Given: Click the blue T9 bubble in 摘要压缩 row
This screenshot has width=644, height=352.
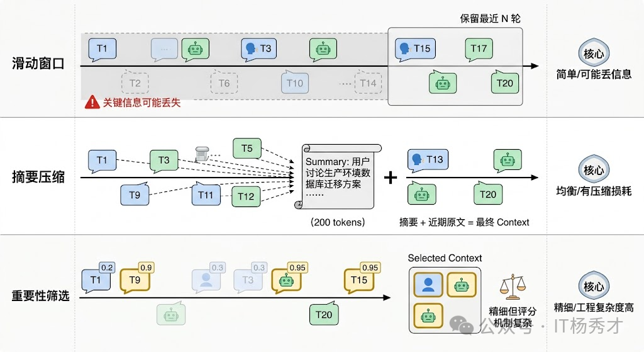Looking at the screenshot, I should coord(135,195).
